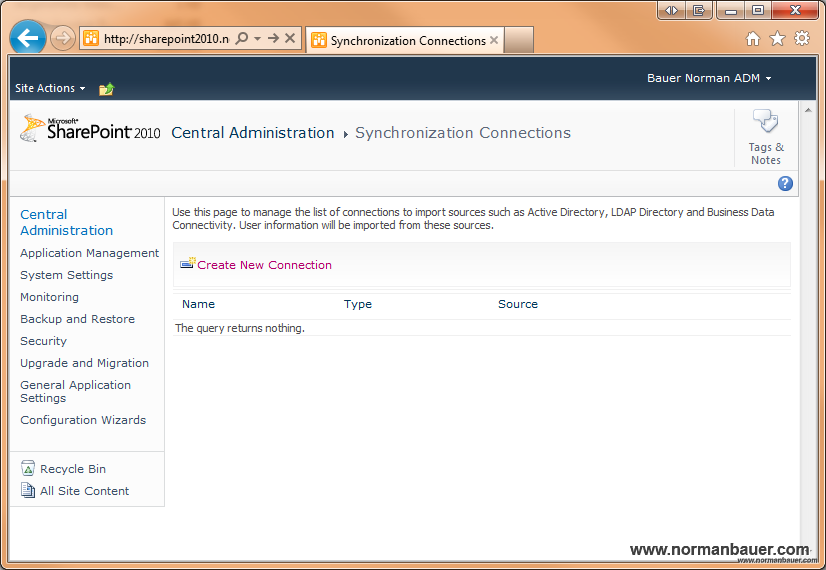
Task: Click the second title bar toolbar icon
Action: coord(699,11)
